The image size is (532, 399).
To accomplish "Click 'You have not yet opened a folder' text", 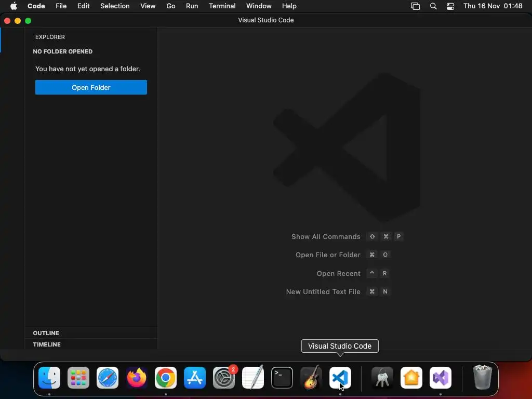I will (87, 69).
